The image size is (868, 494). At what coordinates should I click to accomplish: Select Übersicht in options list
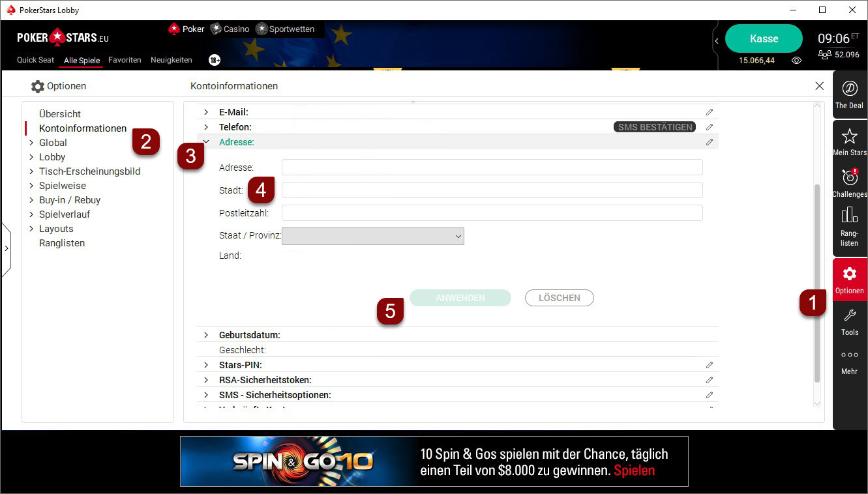[60, 114]
